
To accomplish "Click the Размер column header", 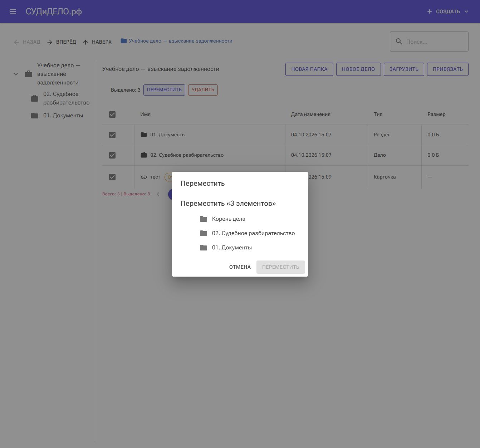I will tap(436, 115).
